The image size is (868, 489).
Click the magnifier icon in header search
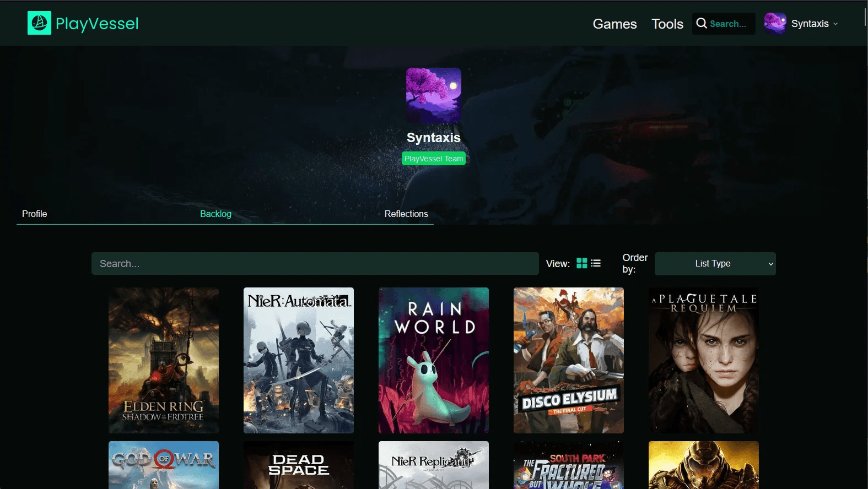point(702,23)
